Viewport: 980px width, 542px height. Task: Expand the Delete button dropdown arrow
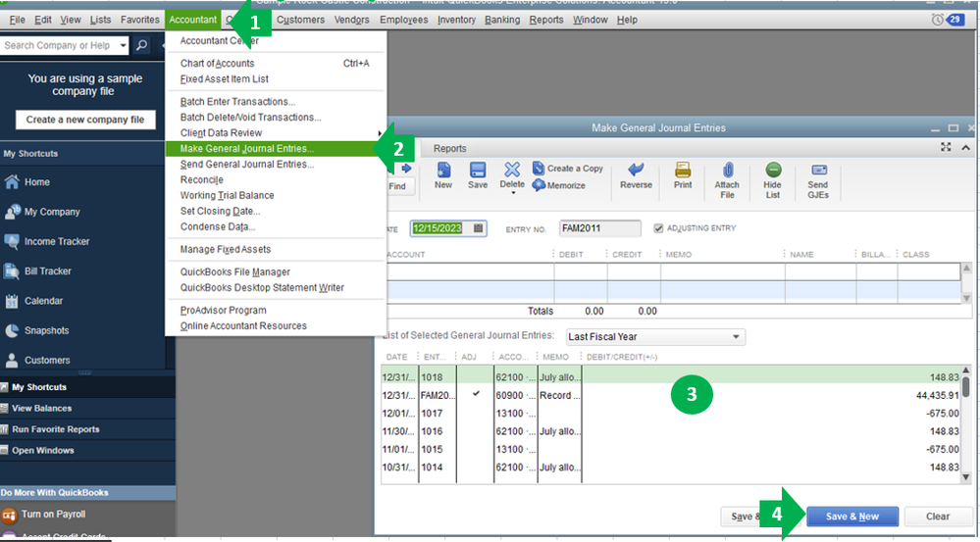click(x=512, y=193)
